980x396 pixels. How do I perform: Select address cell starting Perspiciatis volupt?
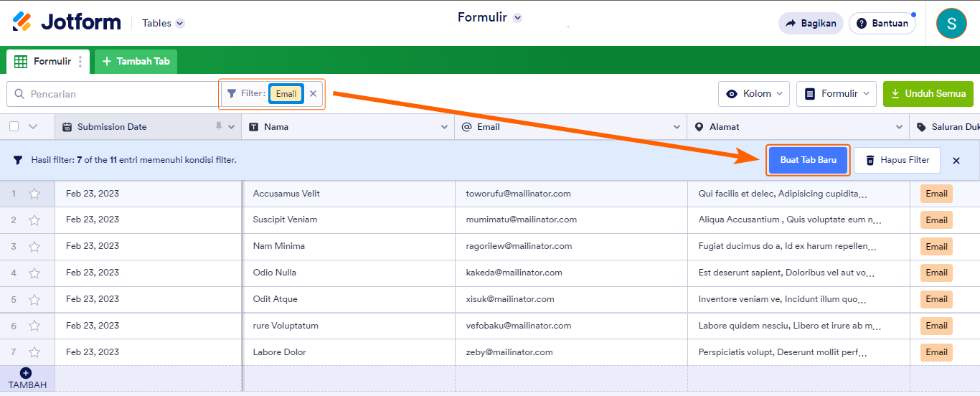tap(798, 352)
